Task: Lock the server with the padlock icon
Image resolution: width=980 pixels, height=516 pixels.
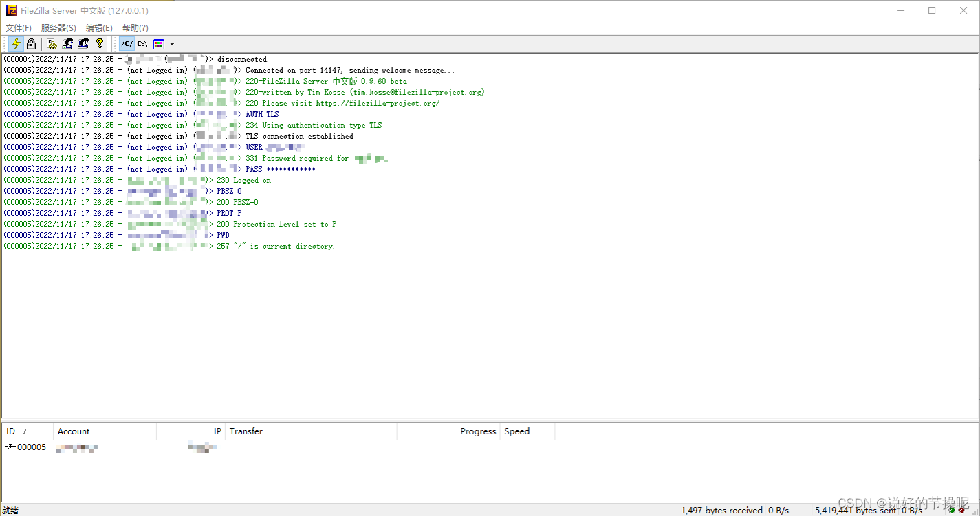Action: (31, 44)
